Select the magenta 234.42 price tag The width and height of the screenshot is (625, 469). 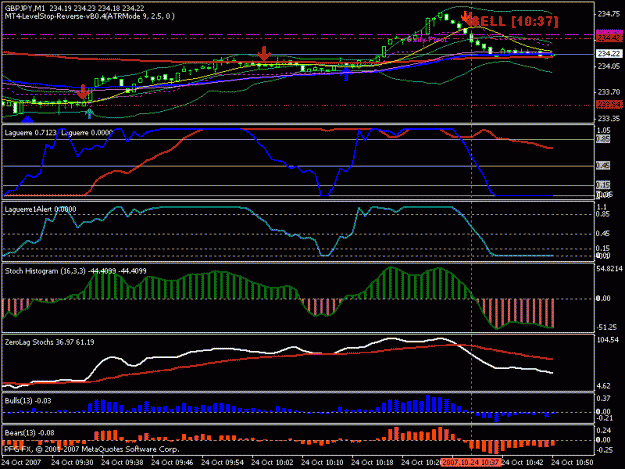point(609,37)
